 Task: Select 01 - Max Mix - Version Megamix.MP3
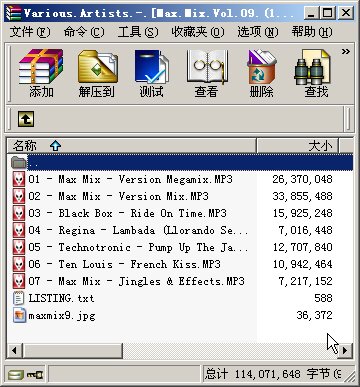(180, 179)
